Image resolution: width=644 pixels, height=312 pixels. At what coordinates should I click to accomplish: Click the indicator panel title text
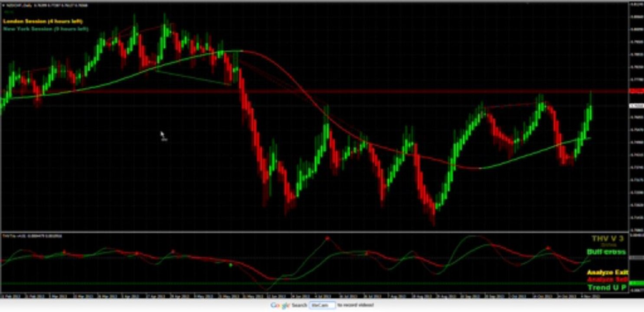tap(32, 236)
